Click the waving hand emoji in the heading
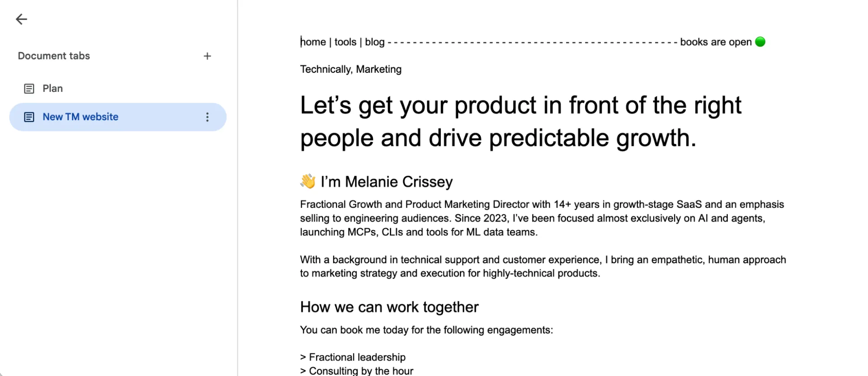 tap(307, 181)
